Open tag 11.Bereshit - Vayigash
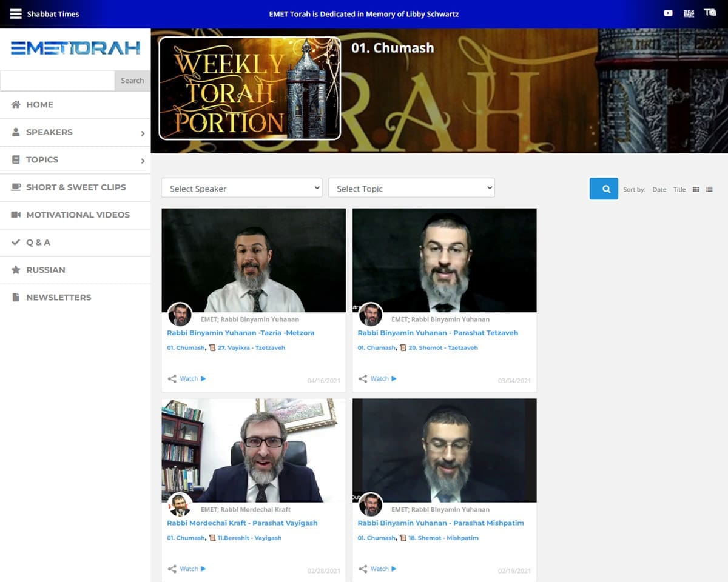The height and width of the screenshot is (582, 728). pos(249,538)
